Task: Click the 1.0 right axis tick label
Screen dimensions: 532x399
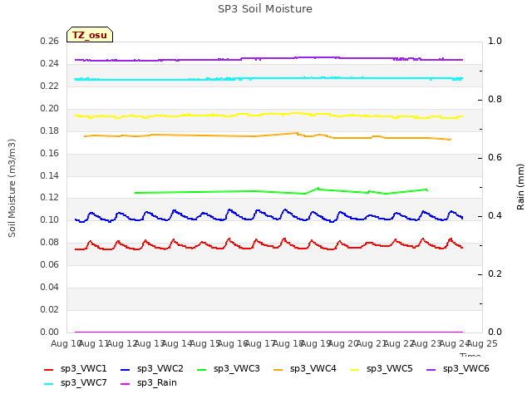Action: (495, 41)
